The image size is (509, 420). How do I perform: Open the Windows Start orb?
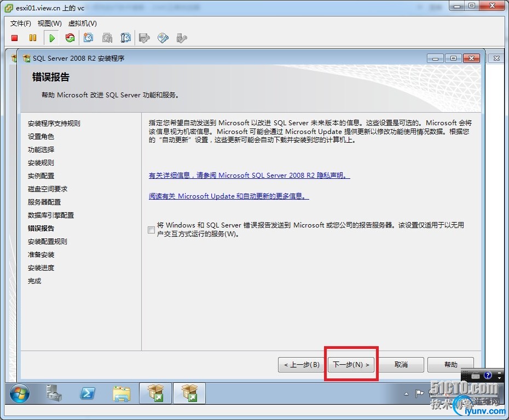tap(20, 393)
